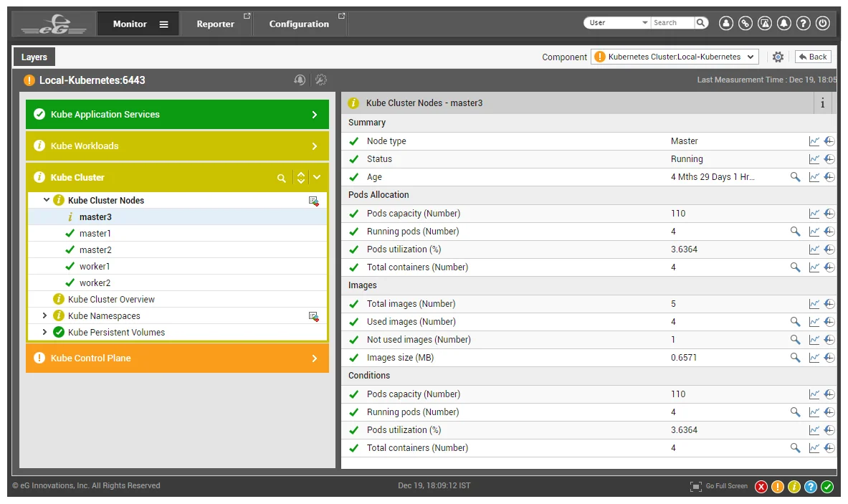The height and width of the screenshot is (504, 848).
Task: Click the bell notification icon in header
Action: pyautogui.click(x=783, y=23)
